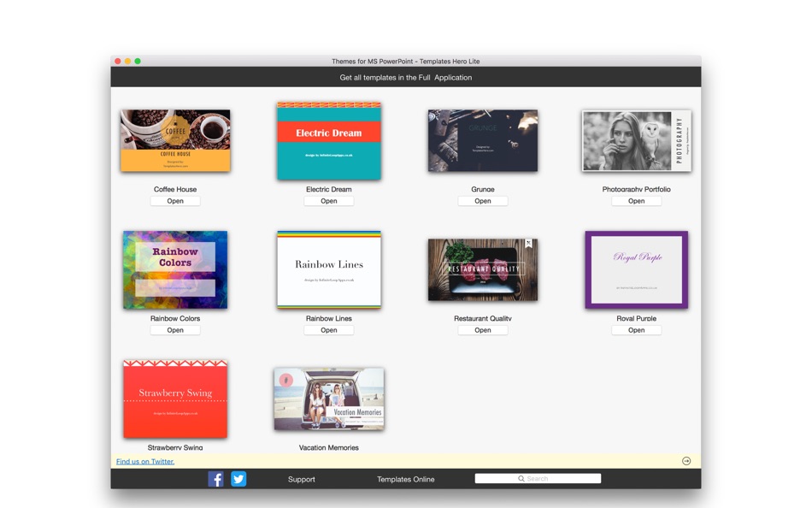Select the Restaurant Quality thumbnail
The image size is (812, 508).
click(483, 269)
